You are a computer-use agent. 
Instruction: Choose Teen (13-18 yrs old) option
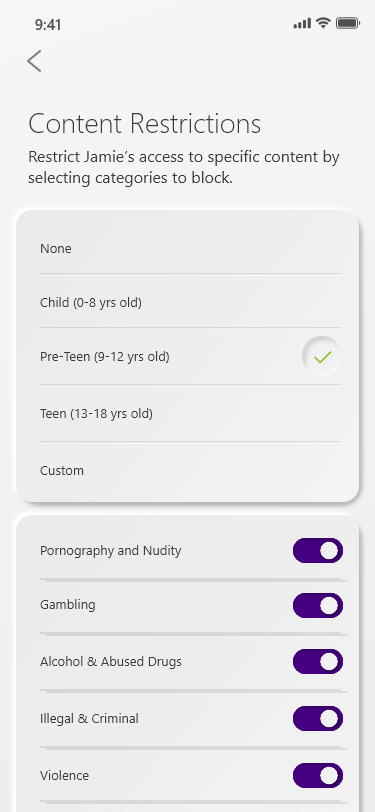coord(190,414)
